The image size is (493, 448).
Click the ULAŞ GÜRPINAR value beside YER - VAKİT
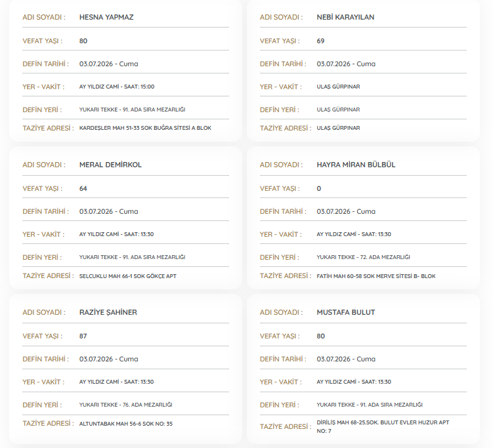338,87
